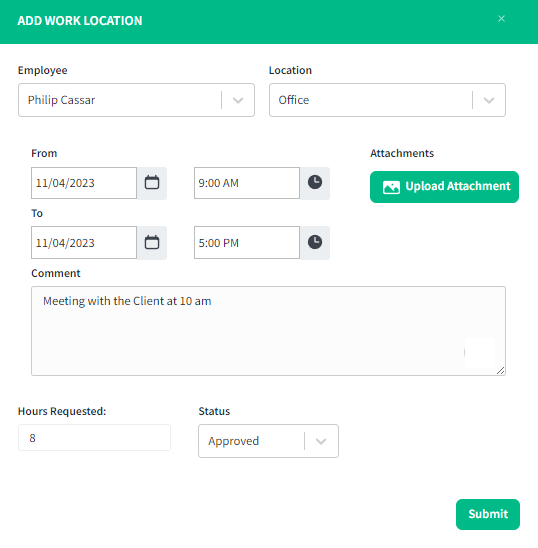
Task: Click inside the Comment text area
Action: [x=268, y=331]
